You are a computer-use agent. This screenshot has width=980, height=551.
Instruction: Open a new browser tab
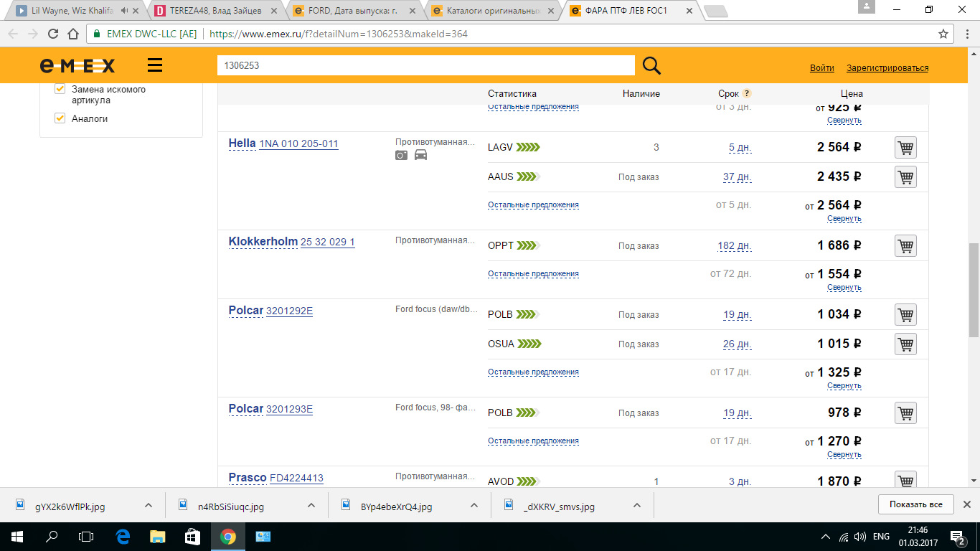[716, 11]
